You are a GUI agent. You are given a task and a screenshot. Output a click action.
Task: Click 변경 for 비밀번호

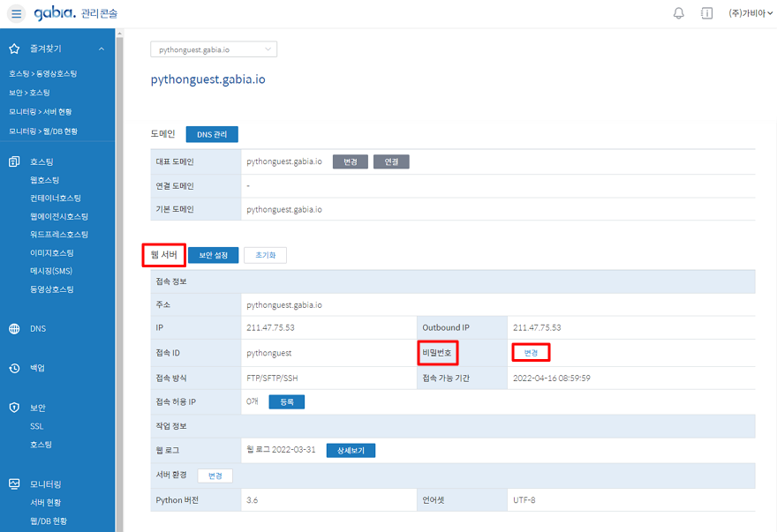pos(531,353)
